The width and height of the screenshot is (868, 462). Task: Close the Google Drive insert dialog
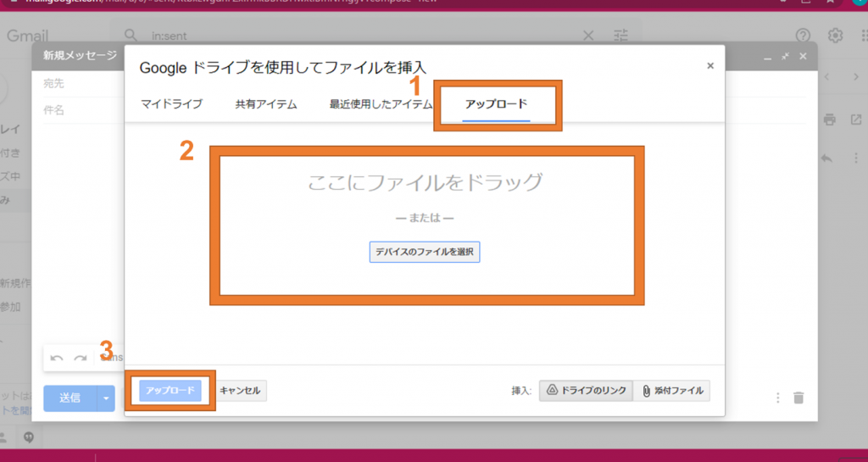coord(710,65)
